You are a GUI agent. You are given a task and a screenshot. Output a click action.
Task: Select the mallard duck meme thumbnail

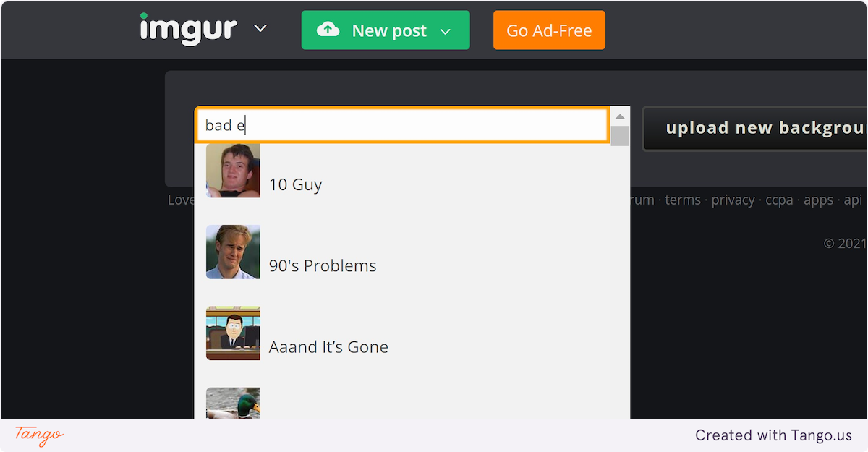[233, 403]
